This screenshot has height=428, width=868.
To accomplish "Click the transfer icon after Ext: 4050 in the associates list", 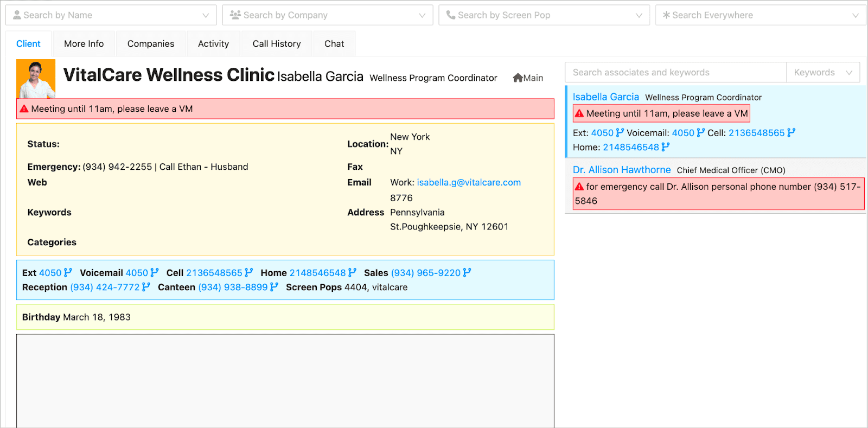I will (620, 132).
